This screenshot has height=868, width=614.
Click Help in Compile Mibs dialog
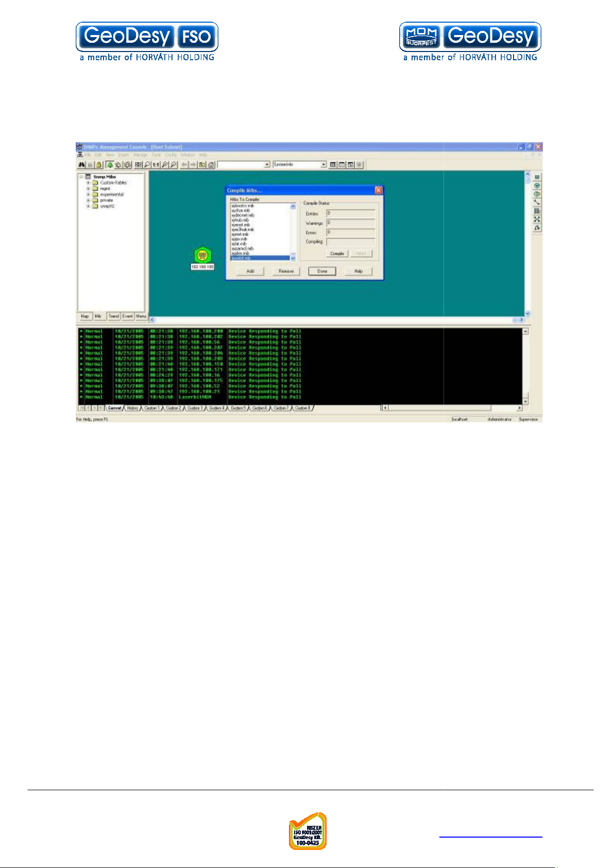[359, 271]
